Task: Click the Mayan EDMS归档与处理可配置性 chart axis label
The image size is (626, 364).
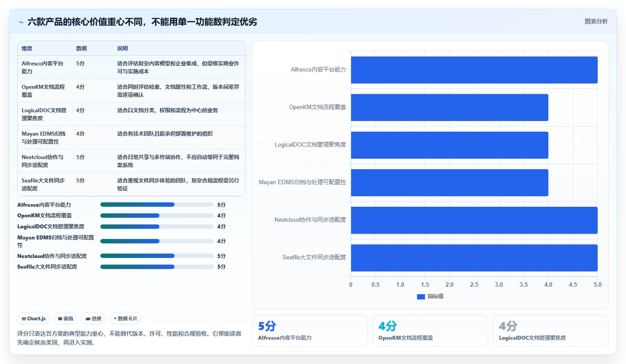Action: (303, 182)
